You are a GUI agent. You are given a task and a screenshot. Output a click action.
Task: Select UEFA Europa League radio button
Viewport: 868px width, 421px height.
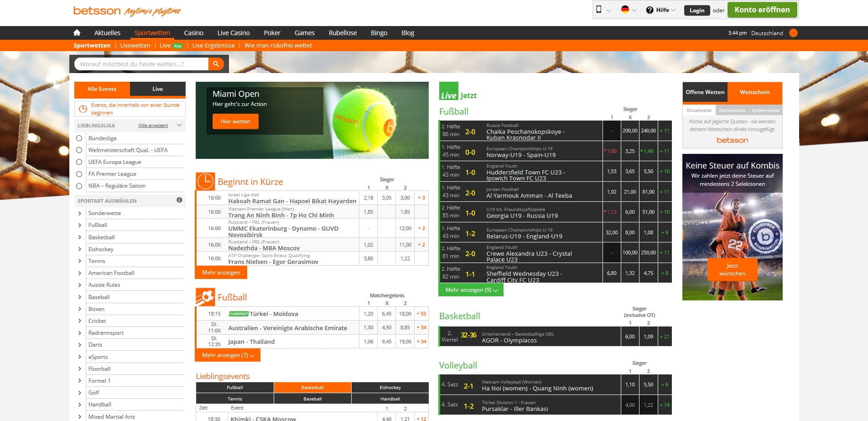[79, 162]
